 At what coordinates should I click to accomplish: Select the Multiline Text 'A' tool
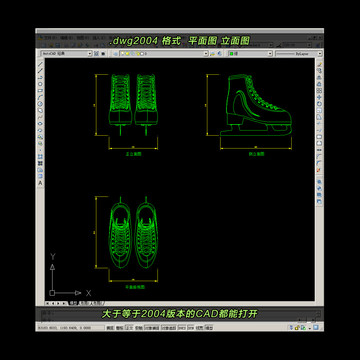40,183
